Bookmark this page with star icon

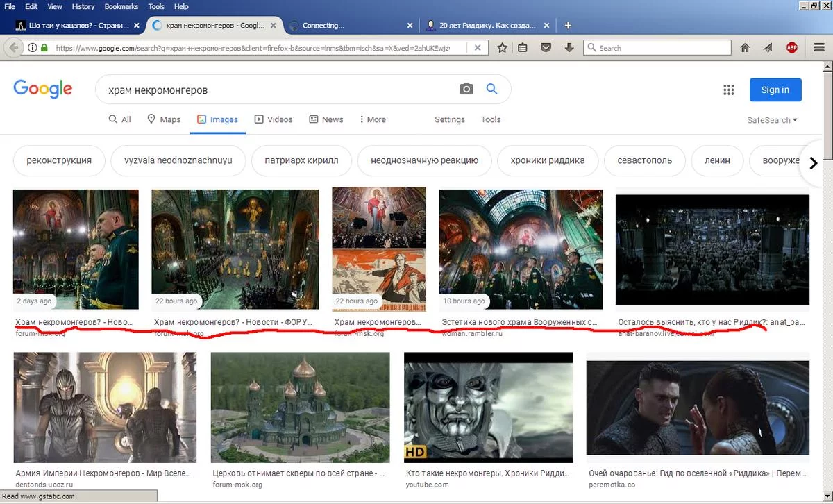click(x=502, y=48)
